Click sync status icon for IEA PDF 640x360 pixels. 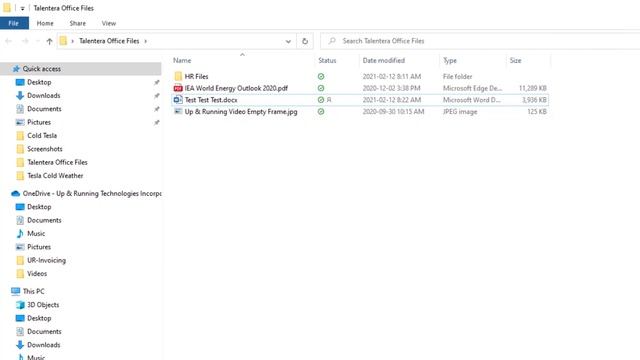tap(321, 88)
